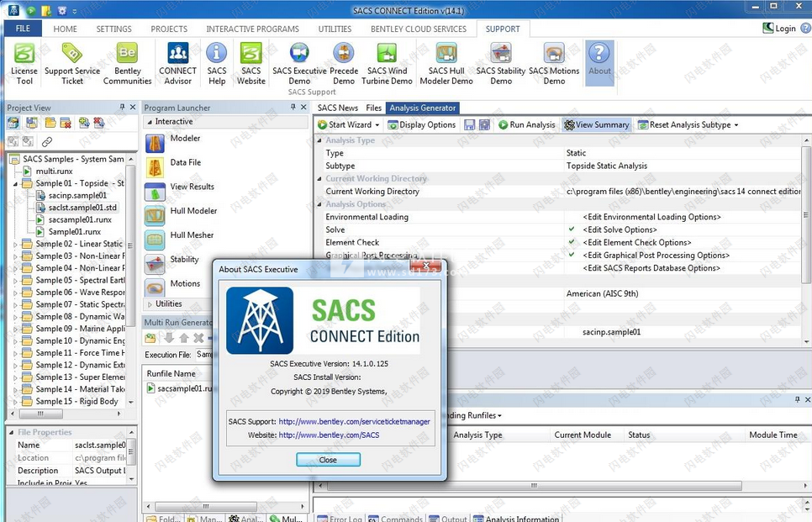Switch to the HOME ribbon tab
The image size is (812, 522).
click(66, 29)
